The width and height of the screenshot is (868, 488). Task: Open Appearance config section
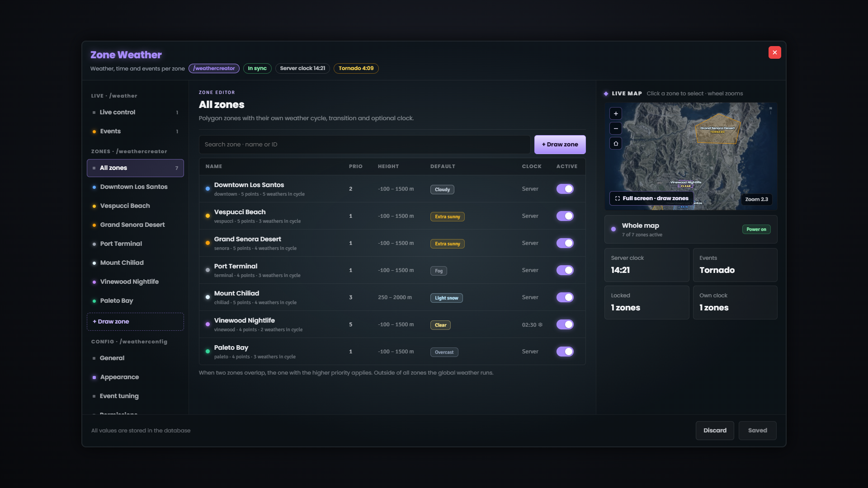pos(135,377)
